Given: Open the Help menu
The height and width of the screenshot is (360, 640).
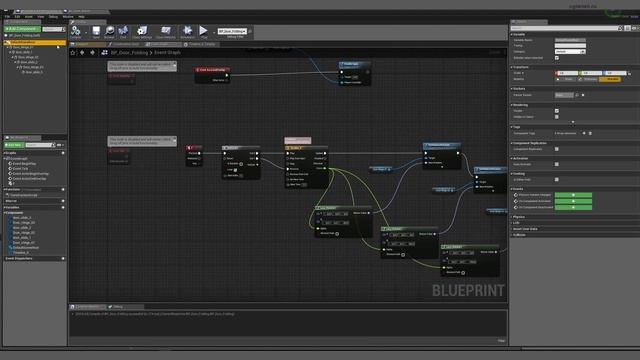Looking at the screenshot, I should pos(81,17).
